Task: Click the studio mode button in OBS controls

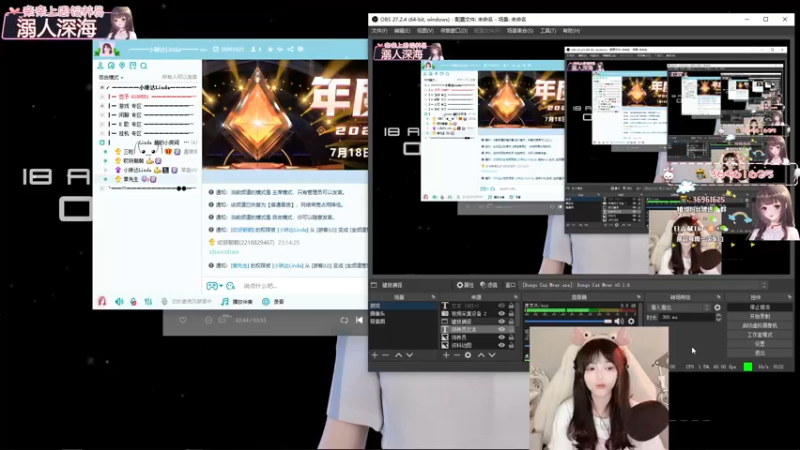Action: click(760, 335)
